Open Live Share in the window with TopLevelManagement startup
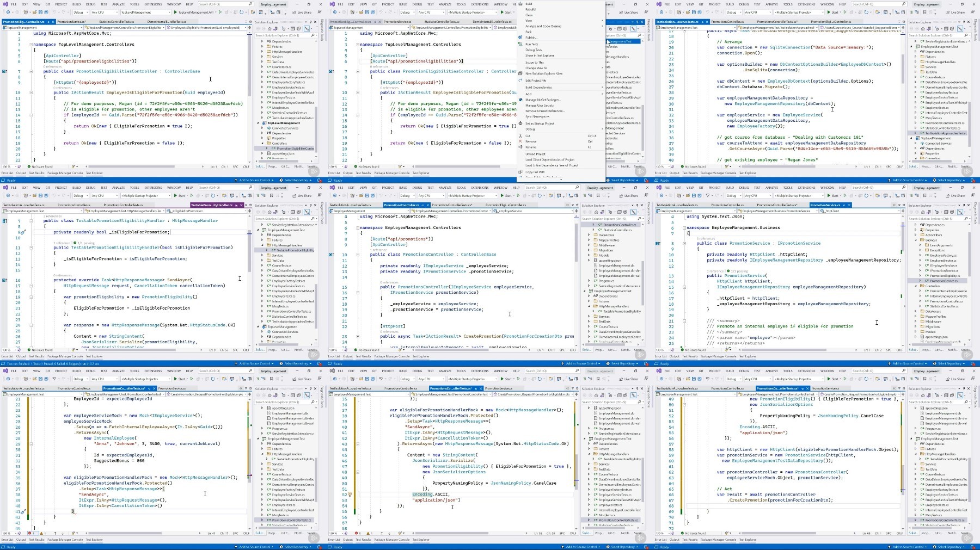This screenshot has height=550, width=980. [x=302, y=13]
